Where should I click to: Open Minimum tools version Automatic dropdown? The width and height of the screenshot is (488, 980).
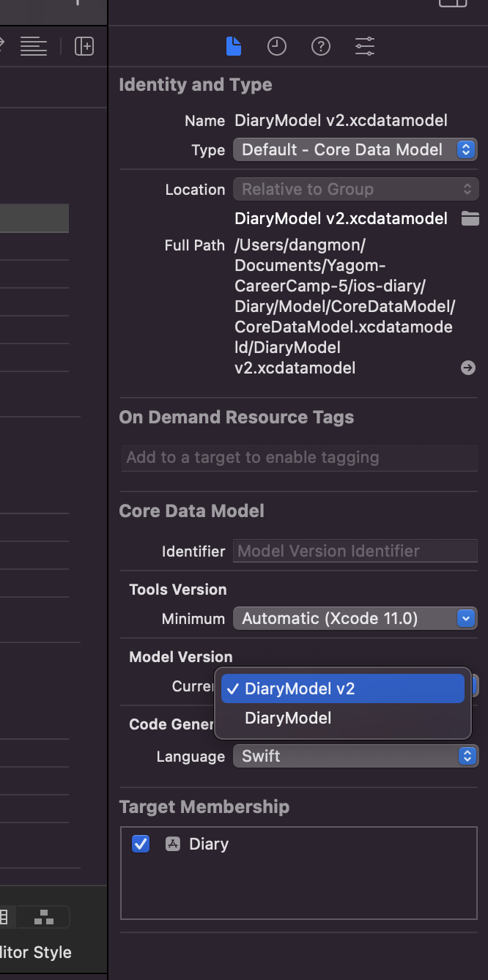tap(355, 618)
